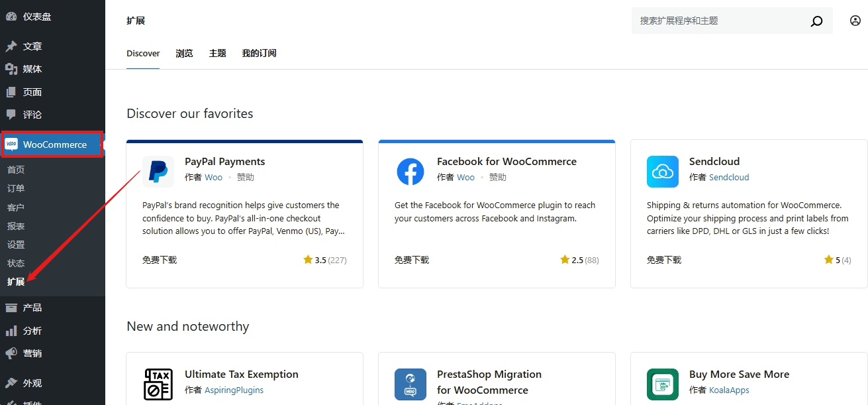This screenshot has height=405, width=868.
Task: Open the 营销 megaphone icon
Action: click(x=11, y=353)
